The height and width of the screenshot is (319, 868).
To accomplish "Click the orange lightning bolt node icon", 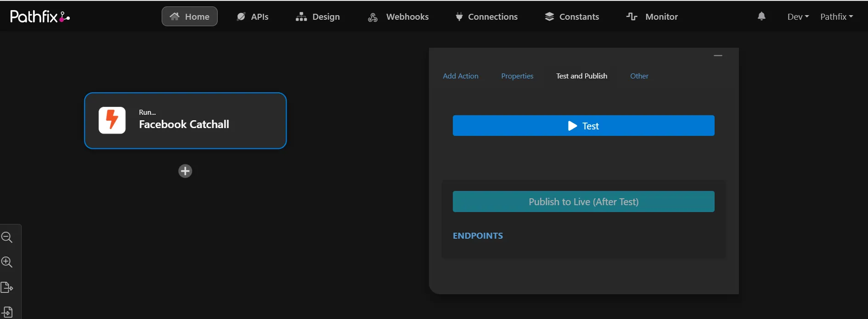I will point(112,120).
